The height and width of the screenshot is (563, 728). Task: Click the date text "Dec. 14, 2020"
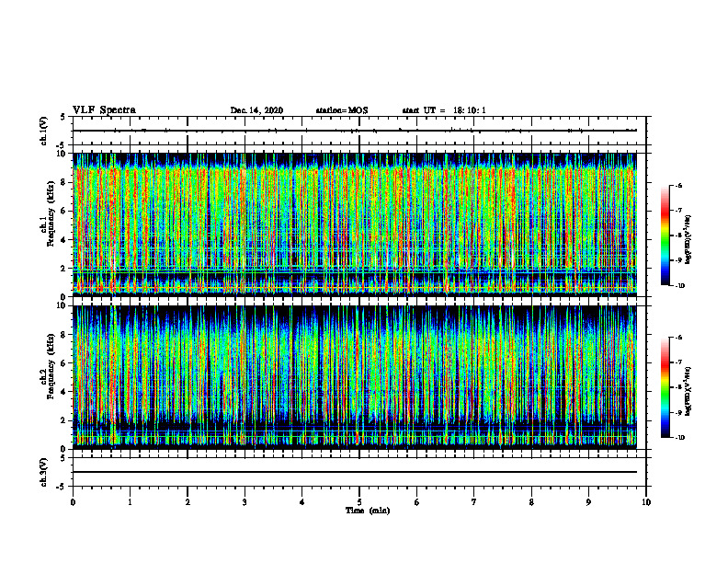point(256,110)
